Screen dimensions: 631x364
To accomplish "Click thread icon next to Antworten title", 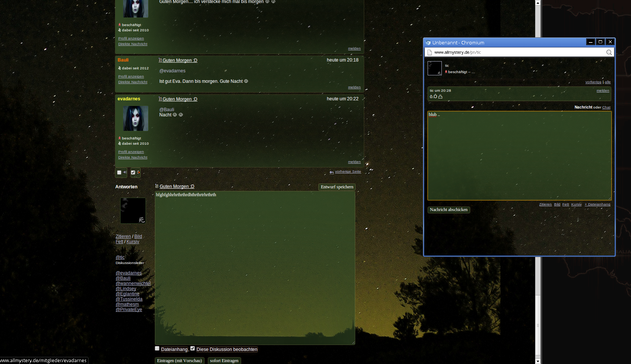I will (157, 186).
